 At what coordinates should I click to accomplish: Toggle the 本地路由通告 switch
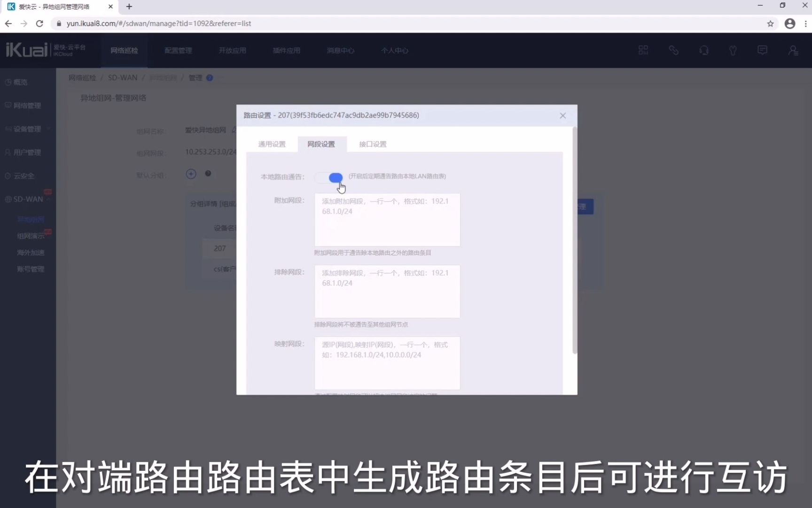coord(329,177)
